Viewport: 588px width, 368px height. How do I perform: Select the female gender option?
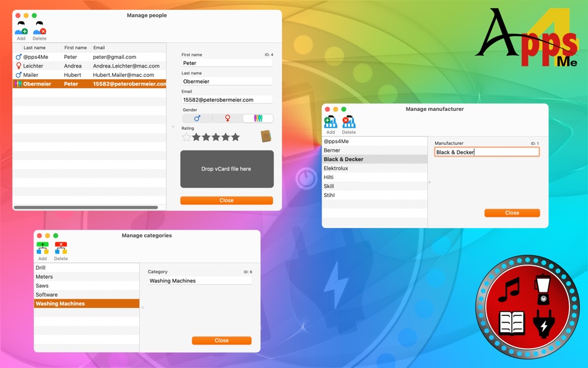(227, 117)
